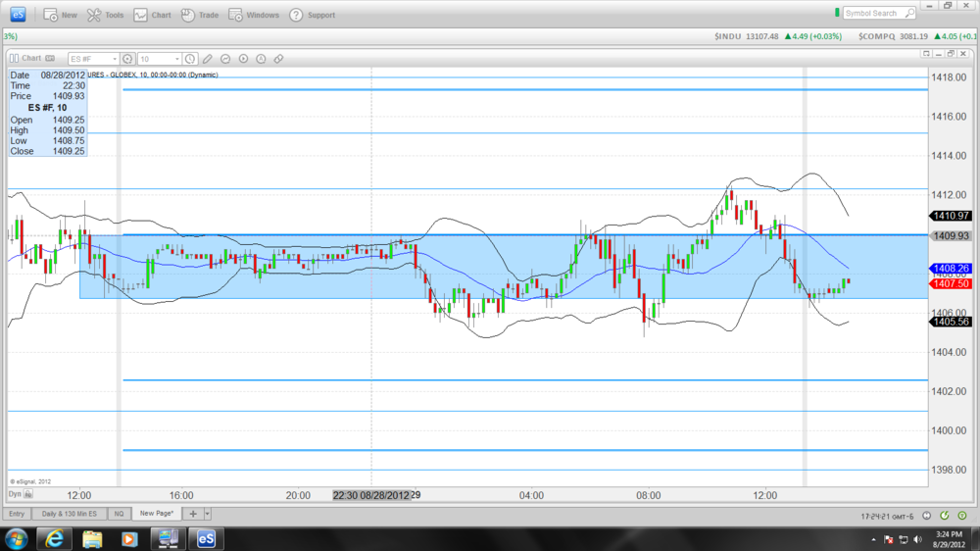Click the chart window's two-pane Chart icon
Viewport: 980px width, 551px height.
pyautogui.click(x=14, y=58)
